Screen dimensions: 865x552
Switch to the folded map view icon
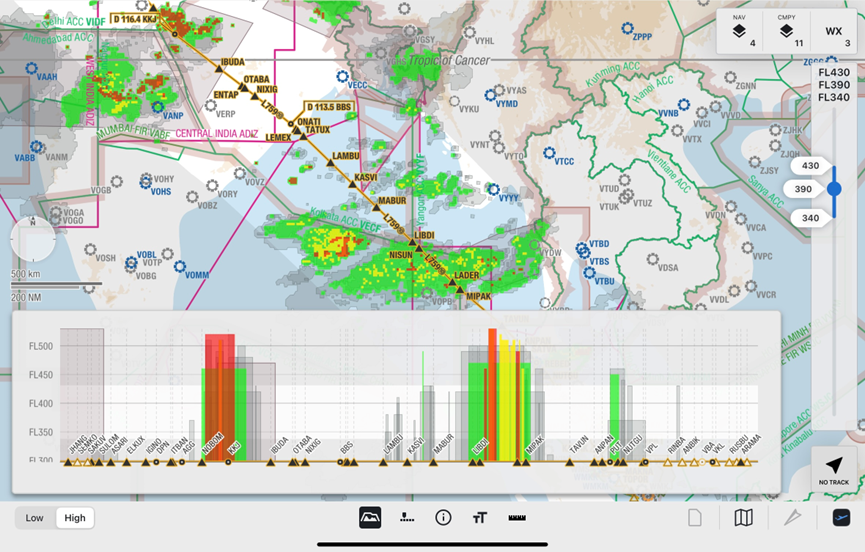coord(744,518)
